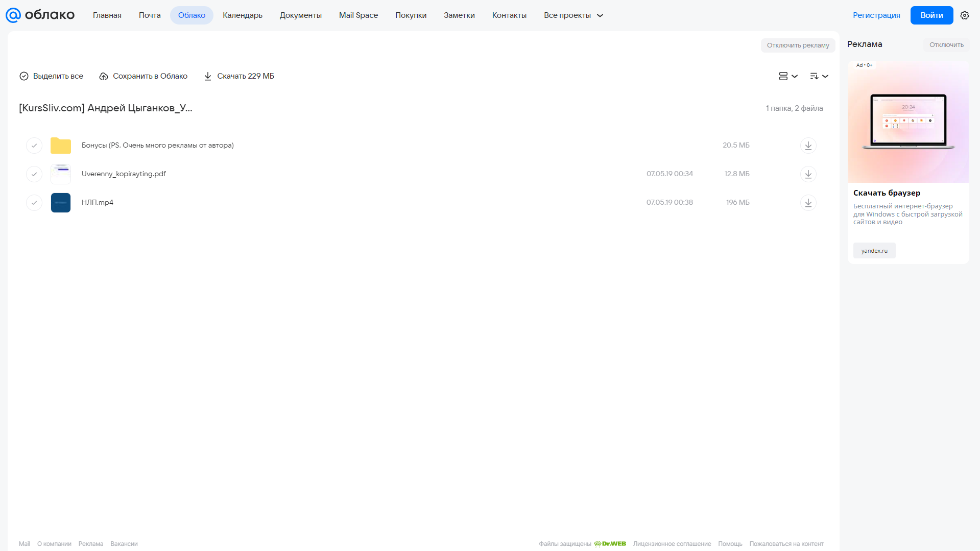Expand the view mode dropdown

tap(788, 76)
